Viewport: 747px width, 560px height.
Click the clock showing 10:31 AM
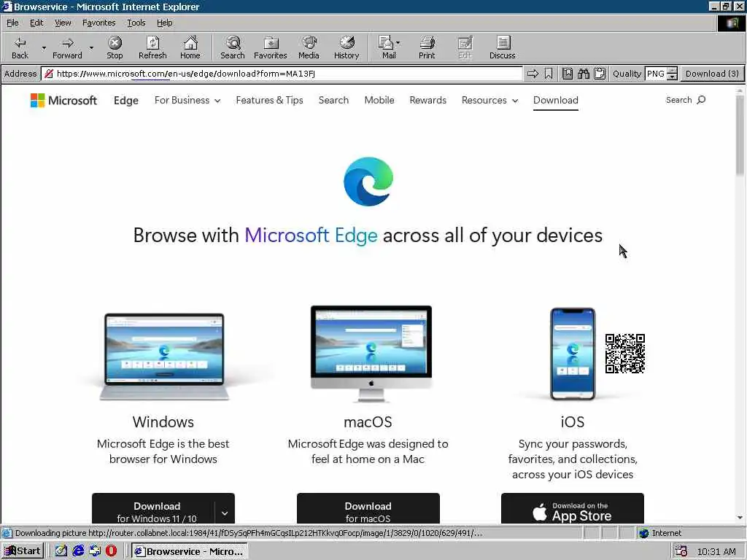coord(716,551)
